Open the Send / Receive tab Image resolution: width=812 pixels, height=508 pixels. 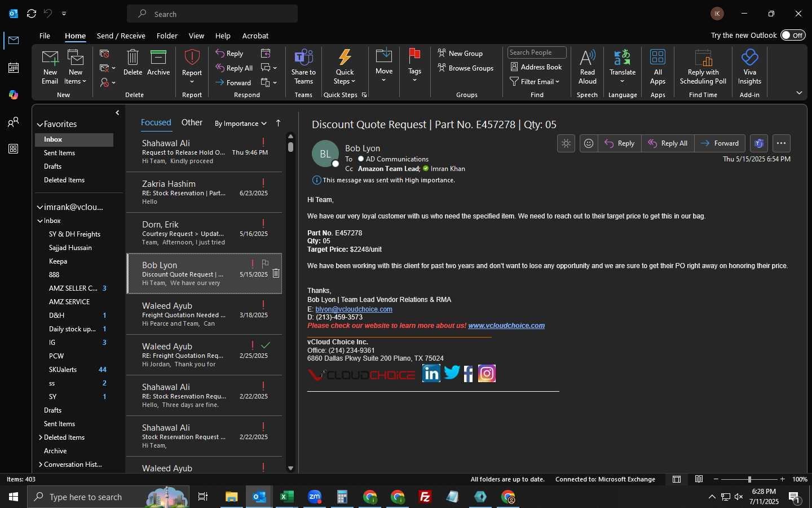click(x=121, y=36)
